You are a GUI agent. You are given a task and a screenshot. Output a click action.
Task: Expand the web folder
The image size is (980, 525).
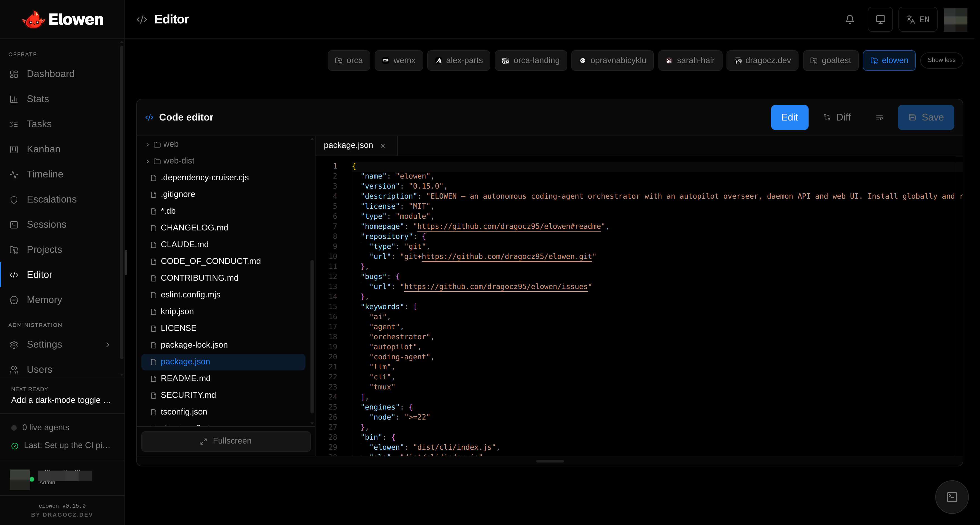tap(223, 144)
